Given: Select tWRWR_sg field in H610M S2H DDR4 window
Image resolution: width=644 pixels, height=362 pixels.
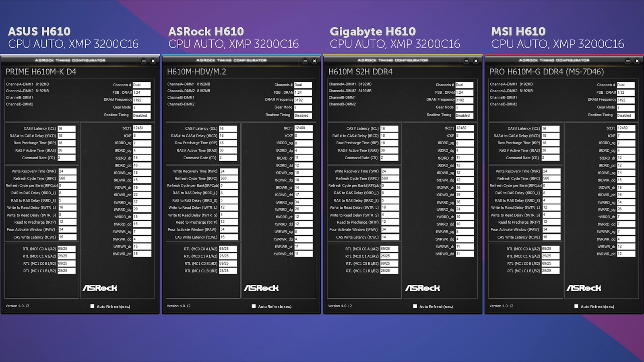Looking at the screenshot, I should pyautogui.click(x=465, y=232).
